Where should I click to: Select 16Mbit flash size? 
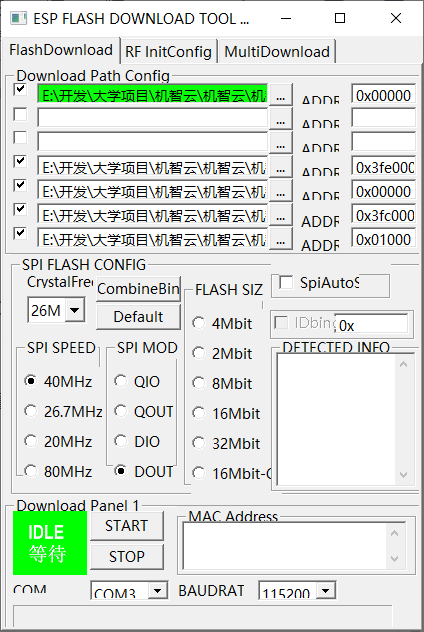pyautogui.click(x=226, y=413)
